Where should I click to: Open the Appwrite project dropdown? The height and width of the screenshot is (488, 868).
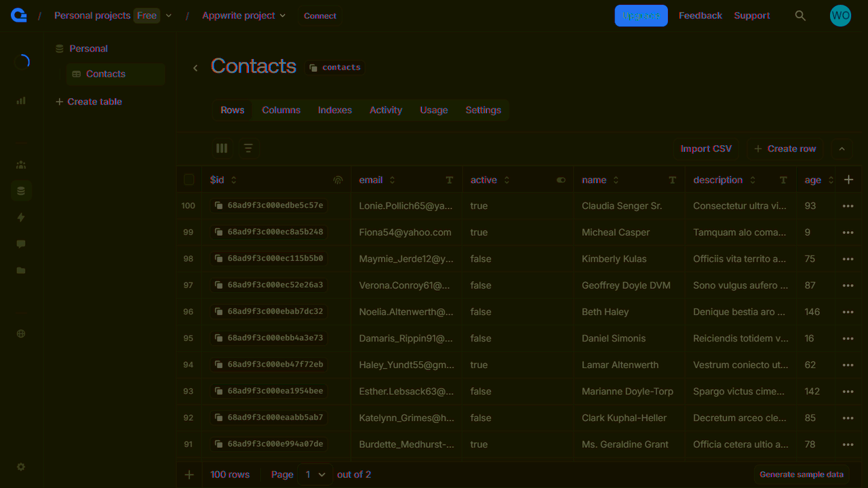pyautogui.click(x=243, y=15)
